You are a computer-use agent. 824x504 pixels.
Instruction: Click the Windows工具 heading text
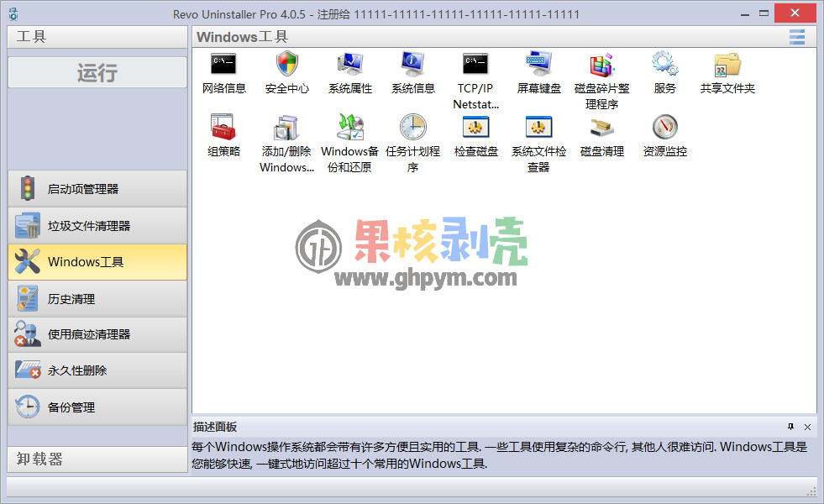(x=242, y=37)
